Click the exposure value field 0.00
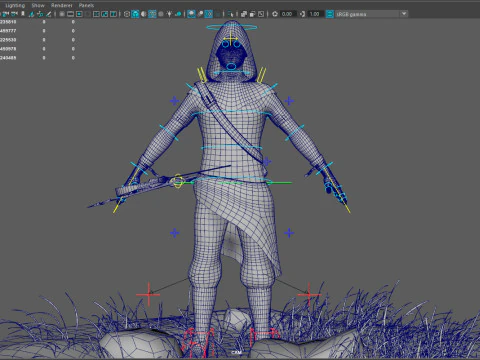 pos(287,14)
